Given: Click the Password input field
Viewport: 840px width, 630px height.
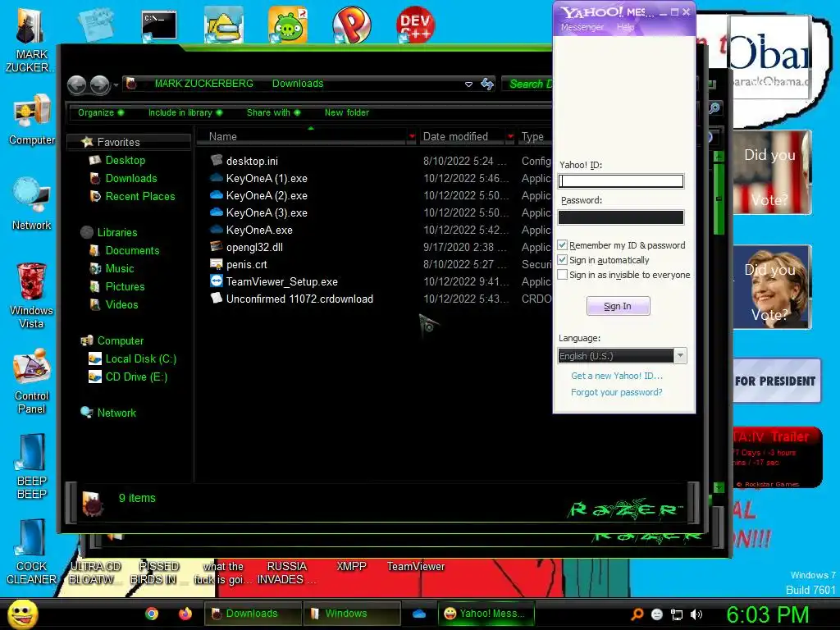Looking at the screenshot, I should 621,217.
